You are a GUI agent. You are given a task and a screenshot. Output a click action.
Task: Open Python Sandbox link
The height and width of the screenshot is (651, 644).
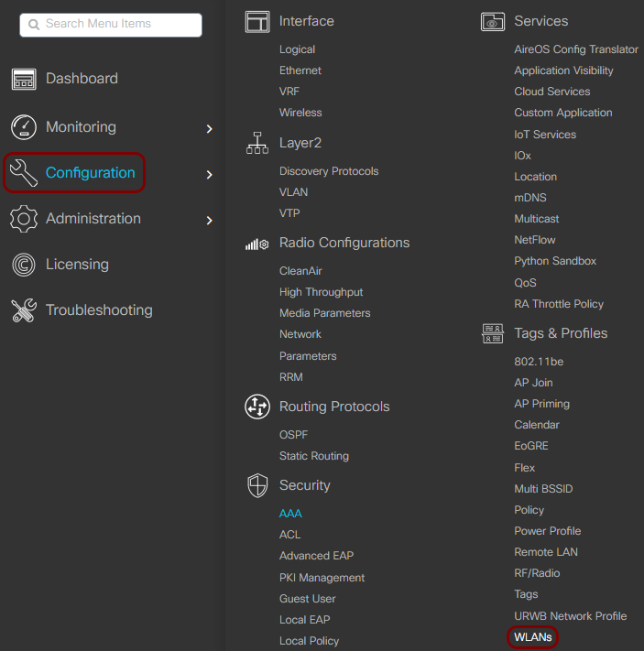click(x=555, y=261)
